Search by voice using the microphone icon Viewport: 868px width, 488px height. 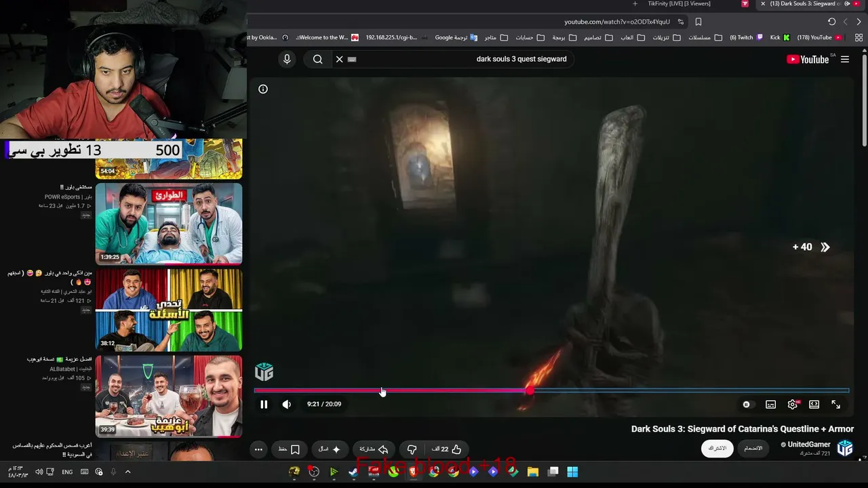[287, 59]
